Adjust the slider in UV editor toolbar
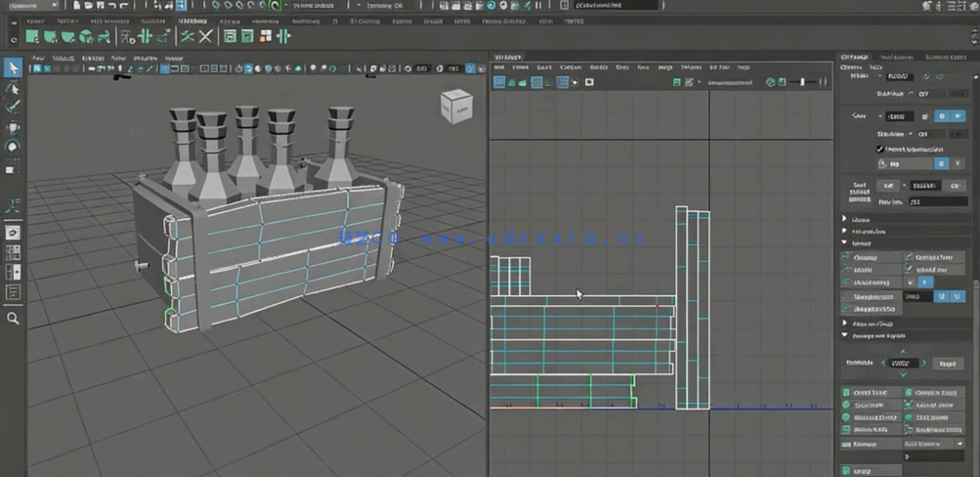 pyautogui.click(x=803, y=83)
